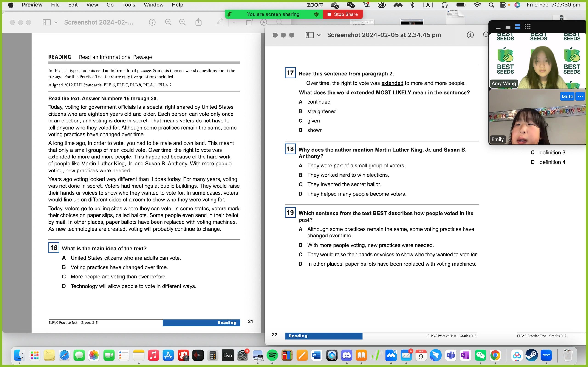The width and height of the screenshot is (588, 367).
Task: Click the red Stop Share button
Action: tap(343, 14)
